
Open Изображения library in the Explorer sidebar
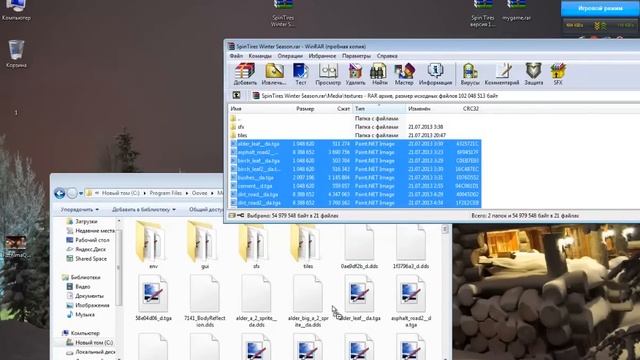pyautogui.click(x=88, y=305)
